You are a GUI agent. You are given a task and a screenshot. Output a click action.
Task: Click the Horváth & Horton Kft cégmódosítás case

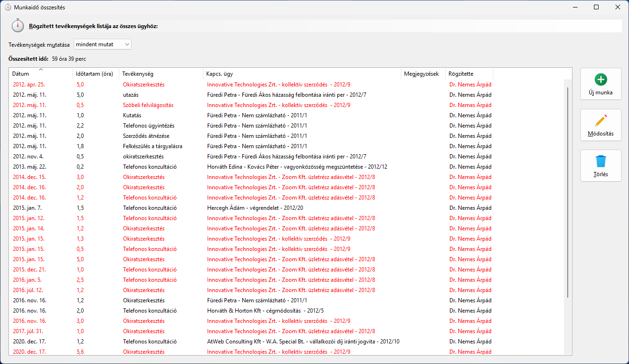266,311
